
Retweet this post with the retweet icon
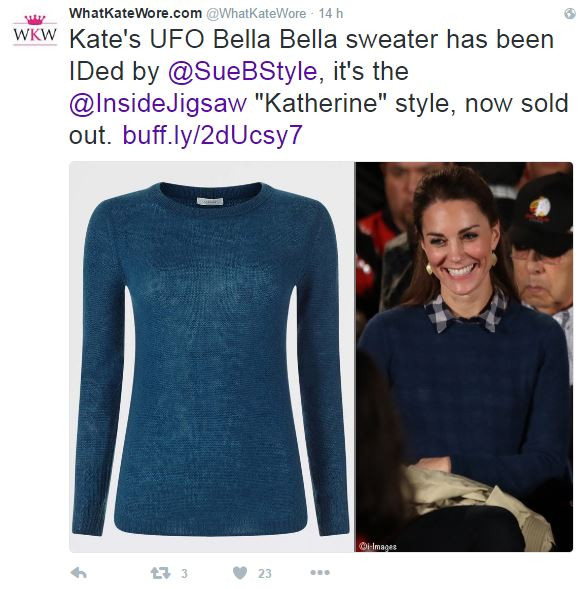(160, 573)
